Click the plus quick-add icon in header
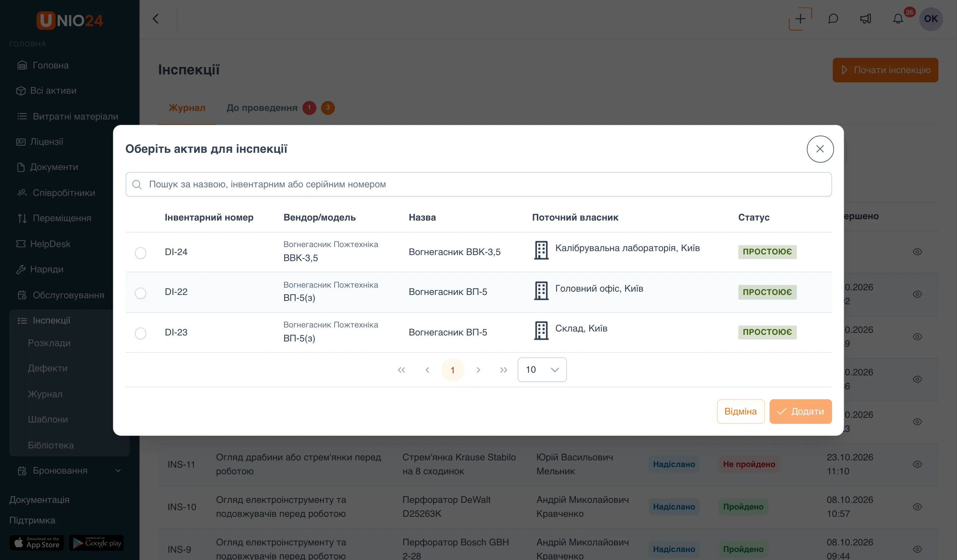The width and height of the screenshot is (957, 560). (x=800, y=19)
